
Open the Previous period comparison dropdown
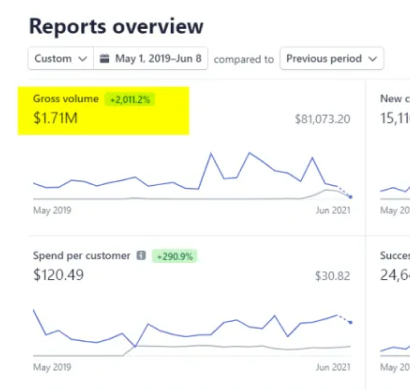[x=332, y=59]
